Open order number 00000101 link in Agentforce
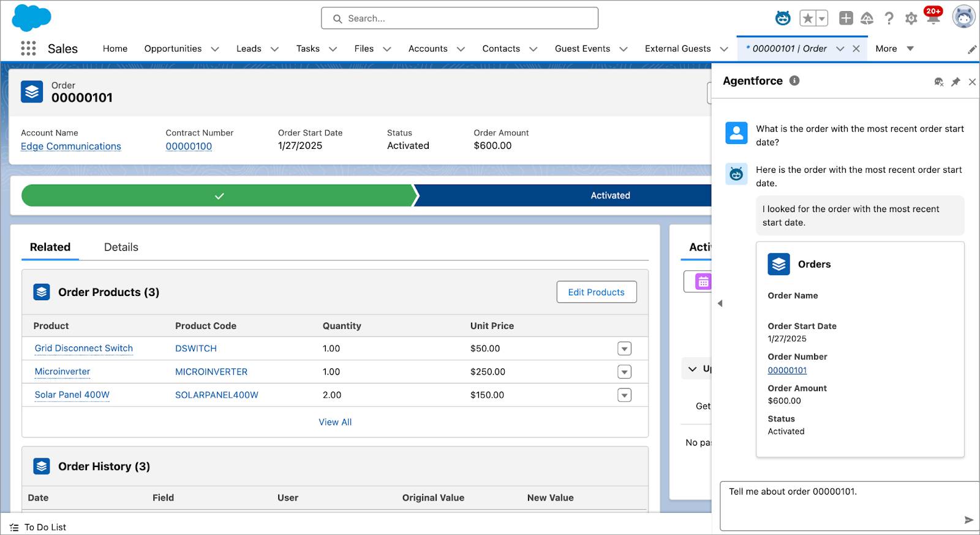Viewport: 980px width, 535px height. 787,370
